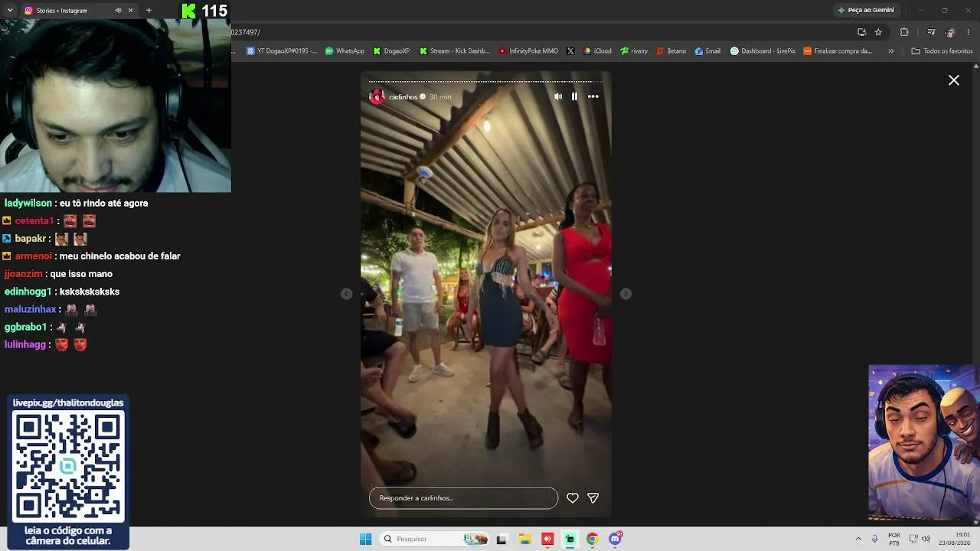The image size is (980, 551).
Task: Open Task View on the taskbar
Action: [501, 539]
